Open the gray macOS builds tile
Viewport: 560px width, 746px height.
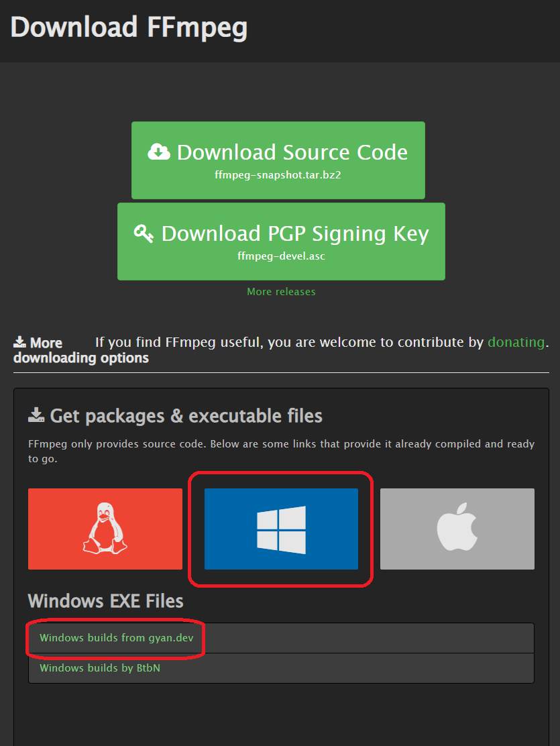(457, 529)
